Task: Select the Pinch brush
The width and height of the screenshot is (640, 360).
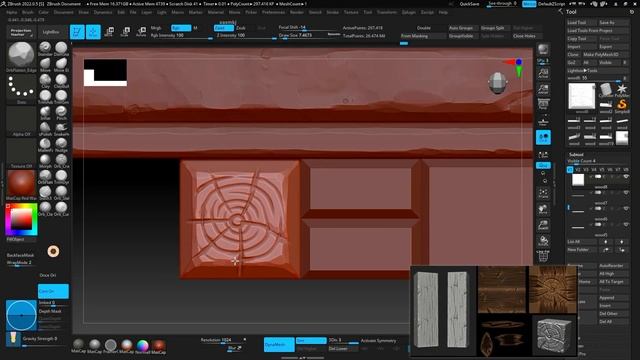Action: 61,112
